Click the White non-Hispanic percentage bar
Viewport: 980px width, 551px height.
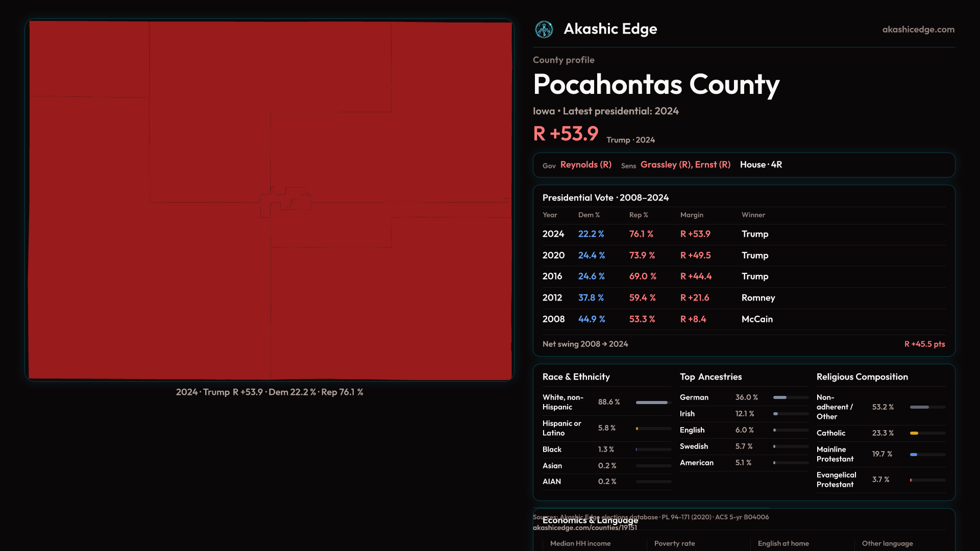652,403
